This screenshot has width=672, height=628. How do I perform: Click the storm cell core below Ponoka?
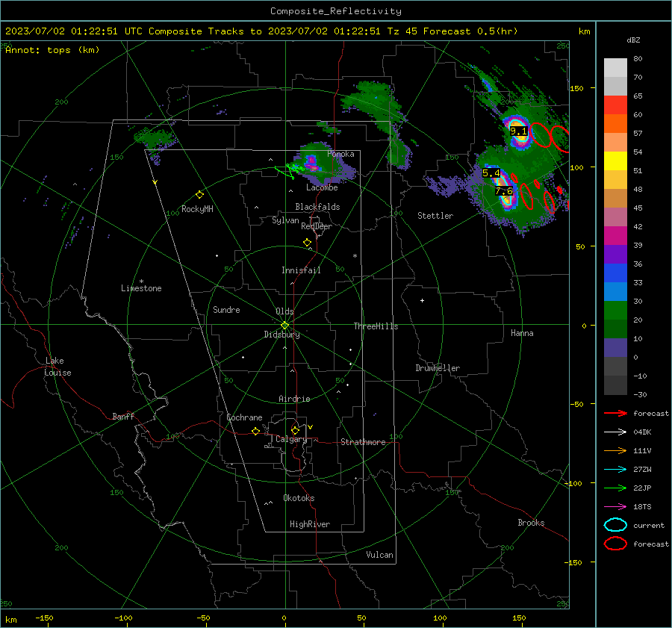click(311, 164)
